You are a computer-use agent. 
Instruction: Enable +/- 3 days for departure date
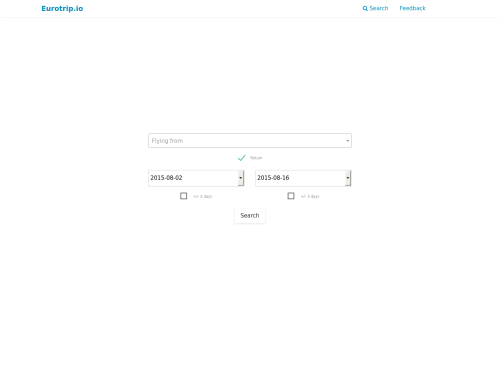click(x=183, y=196)
